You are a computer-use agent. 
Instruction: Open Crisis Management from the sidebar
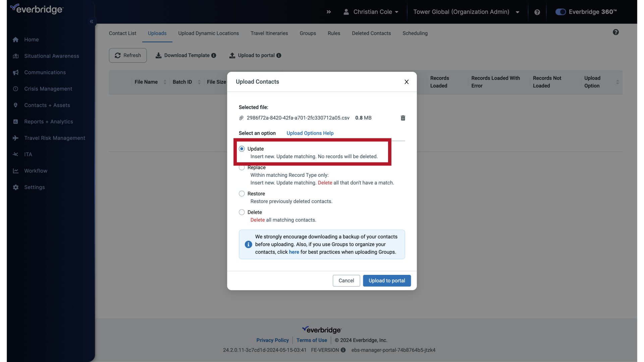click(x=48, y=89)
